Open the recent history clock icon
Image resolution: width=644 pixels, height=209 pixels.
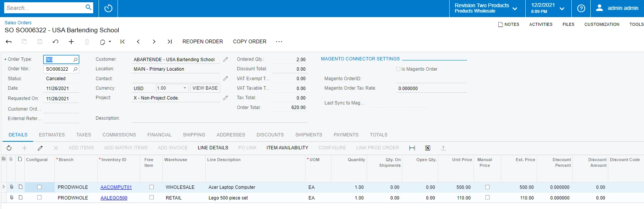point(108,8)
